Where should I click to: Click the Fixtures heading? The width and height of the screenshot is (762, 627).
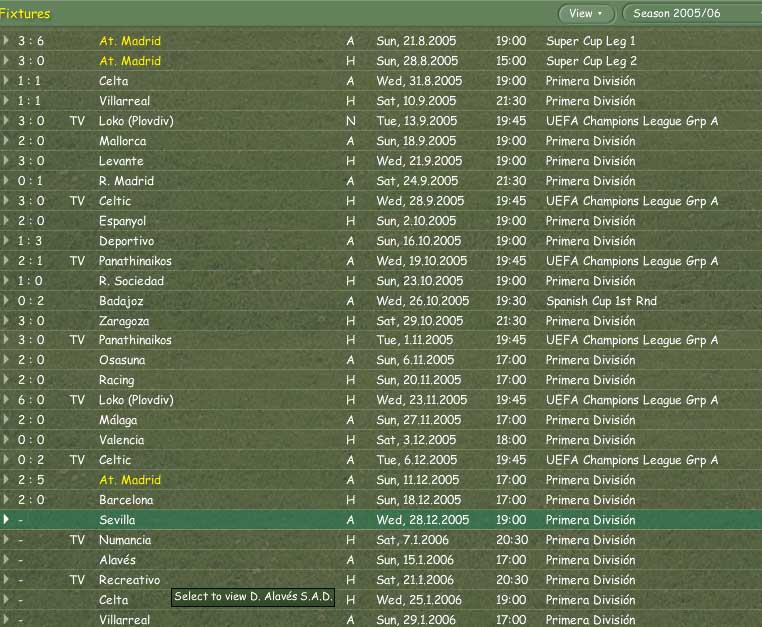tap(25, 14)
